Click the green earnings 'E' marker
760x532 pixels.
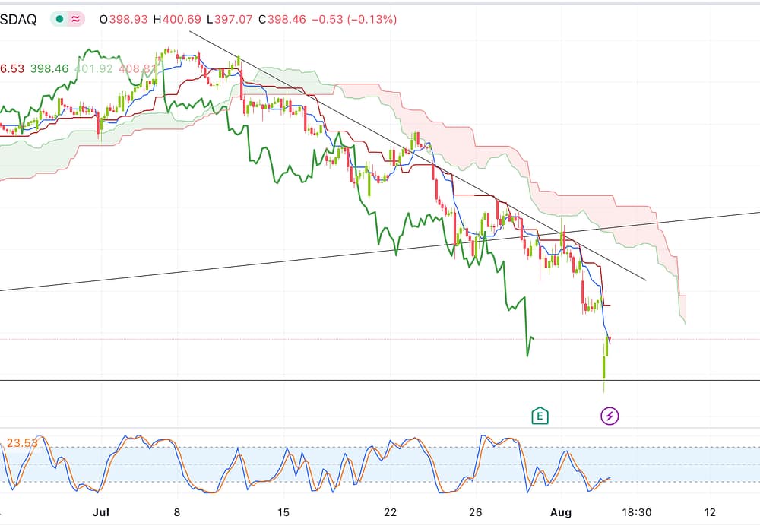[539, 416]
